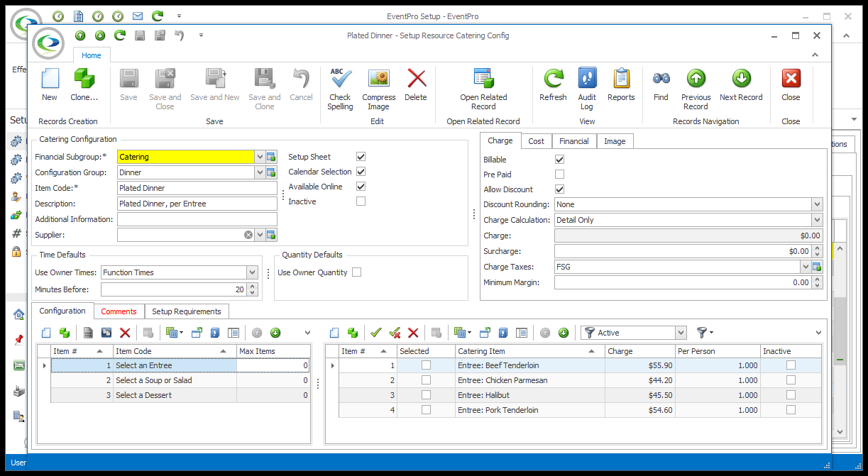Uncheck the Setup Sheet checkbox
Image resolution: width=868 pixels, height=476 pixels.
pos(361,157)
